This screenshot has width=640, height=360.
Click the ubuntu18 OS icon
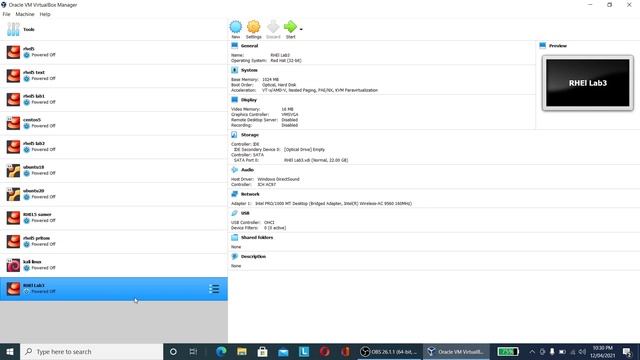coord(13,171)
